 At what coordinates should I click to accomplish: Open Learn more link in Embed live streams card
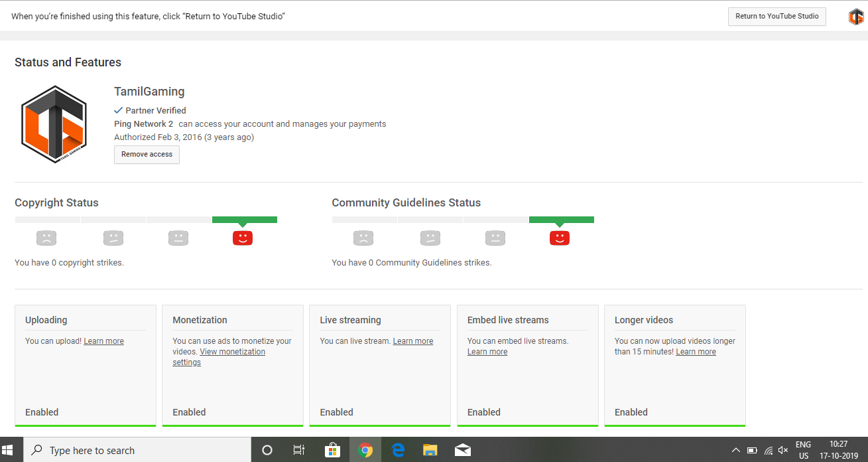coord(487,352)
